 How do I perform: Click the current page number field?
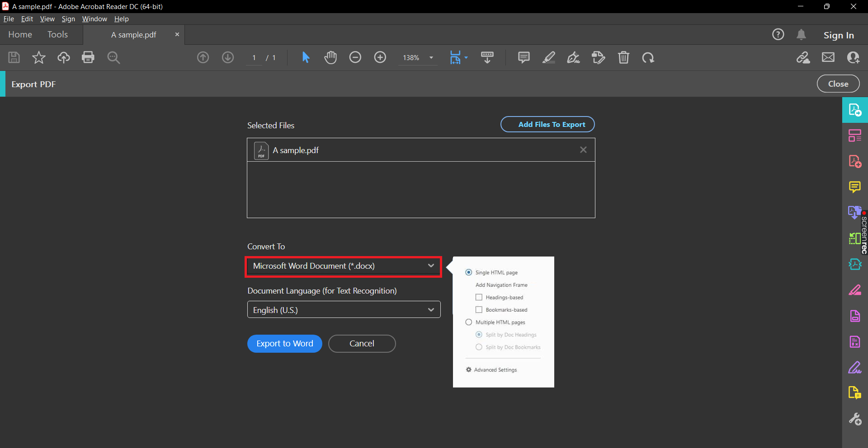click(254, 58)
